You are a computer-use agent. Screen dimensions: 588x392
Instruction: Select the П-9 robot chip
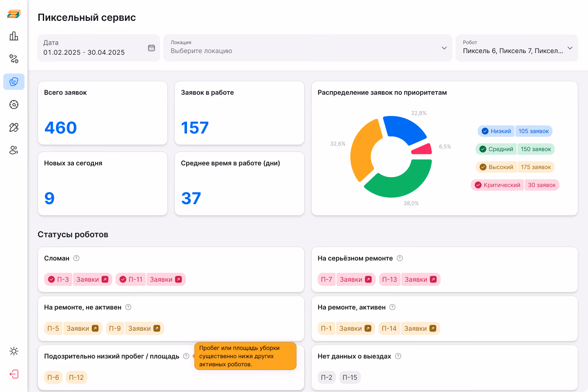click(x=115, y=328)
